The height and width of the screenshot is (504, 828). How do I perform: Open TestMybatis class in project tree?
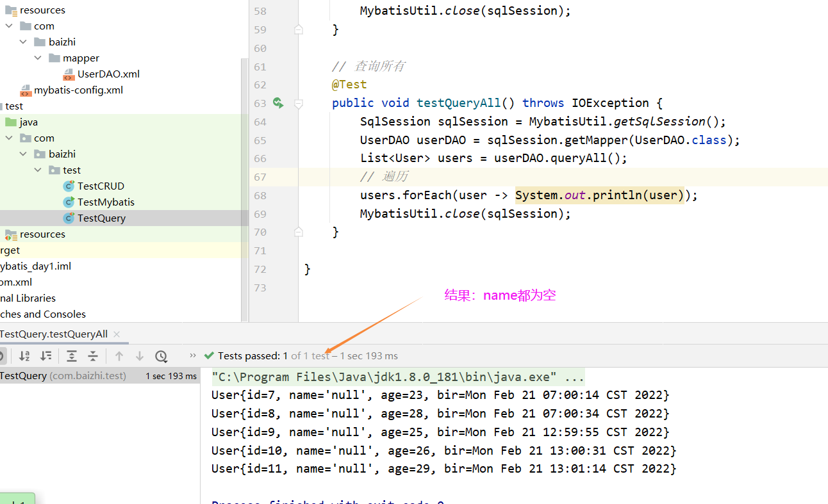pos(106,202)
